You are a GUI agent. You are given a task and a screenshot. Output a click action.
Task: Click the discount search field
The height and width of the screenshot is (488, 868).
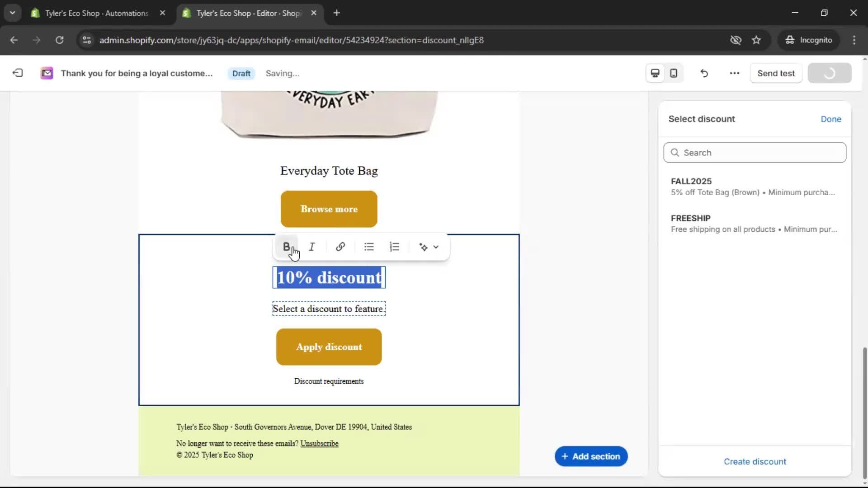point(755,152)
